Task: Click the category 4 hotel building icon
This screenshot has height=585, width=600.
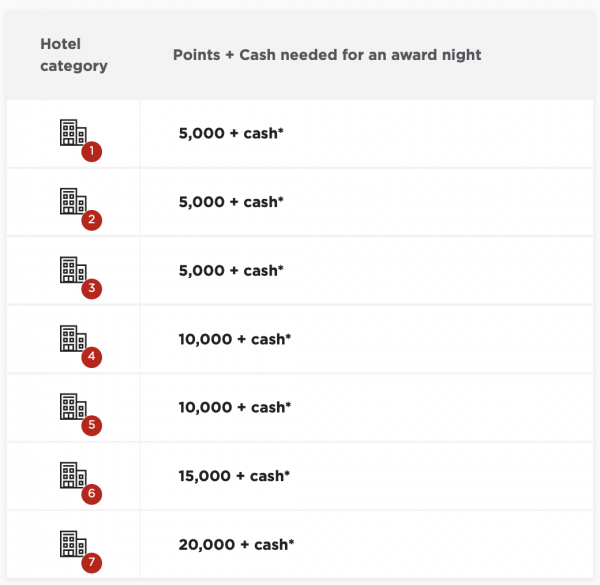Action: pos(72,338)
